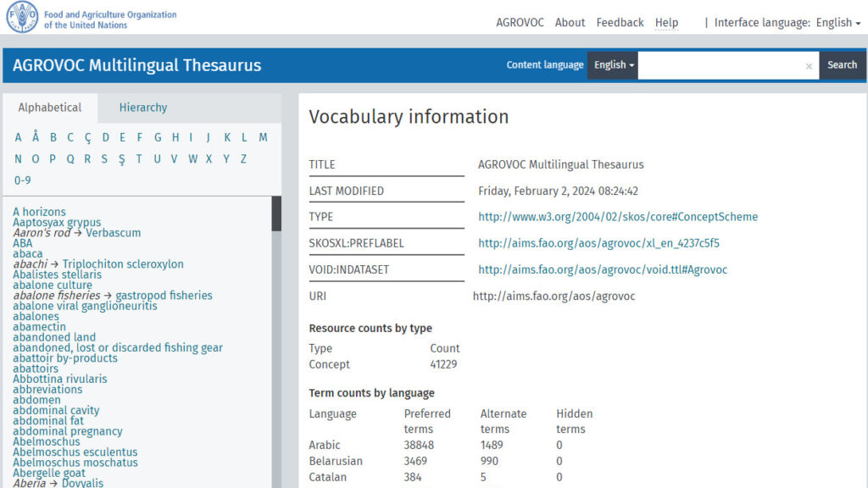Follow the xl_en_4237c5f5 preflabel link
Viewport: 868px width, 488px height.
click(x=599, y=243)
